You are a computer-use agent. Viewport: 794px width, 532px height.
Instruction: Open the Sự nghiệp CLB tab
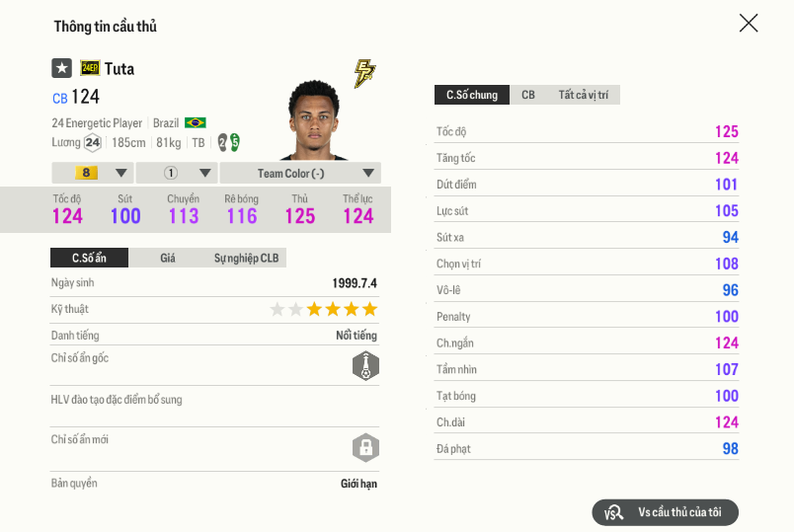coord(246,258)
